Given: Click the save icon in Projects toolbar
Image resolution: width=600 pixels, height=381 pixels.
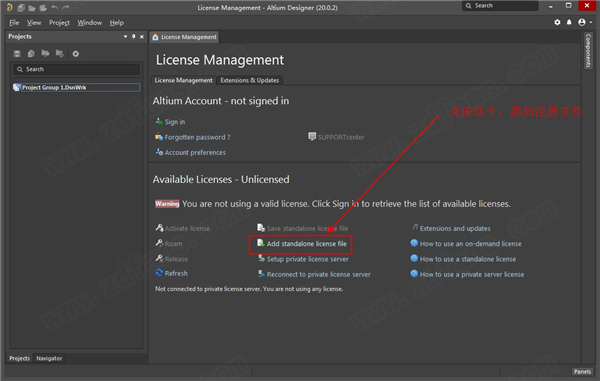Looking at the screenshot, I should (17, 54).
